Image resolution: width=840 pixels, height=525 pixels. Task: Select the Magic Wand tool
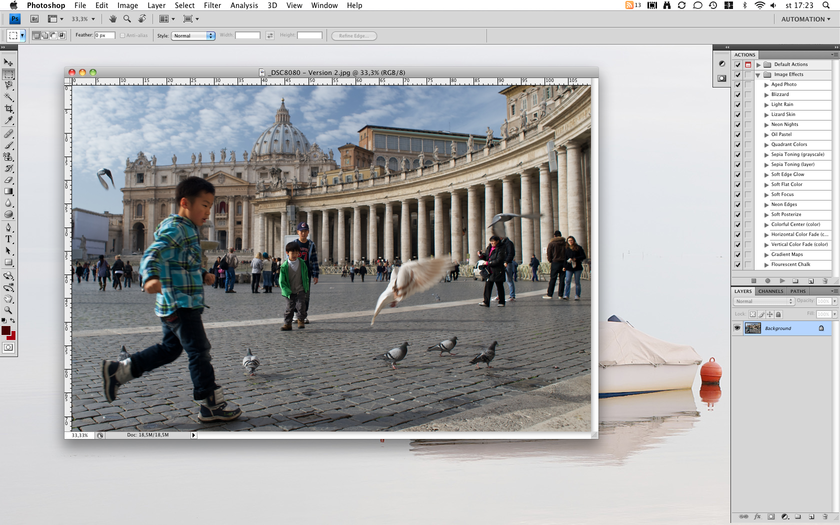point(9,98)
